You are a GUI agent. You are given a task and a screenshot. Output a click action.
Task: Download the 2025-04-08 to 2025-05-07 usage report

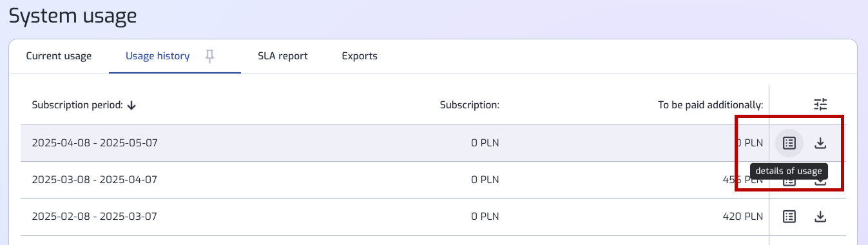click(x=820, y=143)
